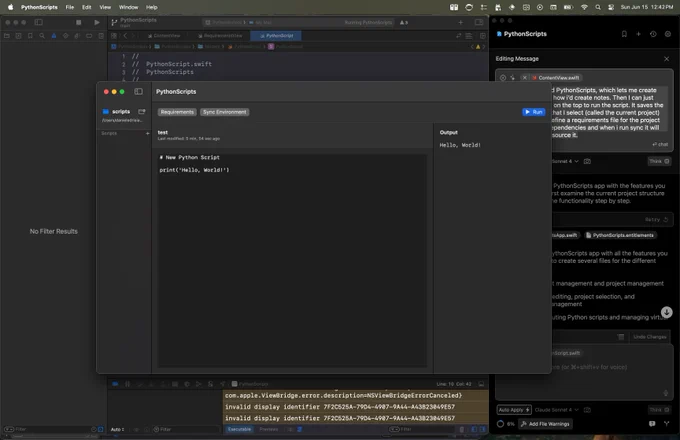Open Xcode issue navigator warning icon
Screen dimensions: 680x440
pos(54,36)
